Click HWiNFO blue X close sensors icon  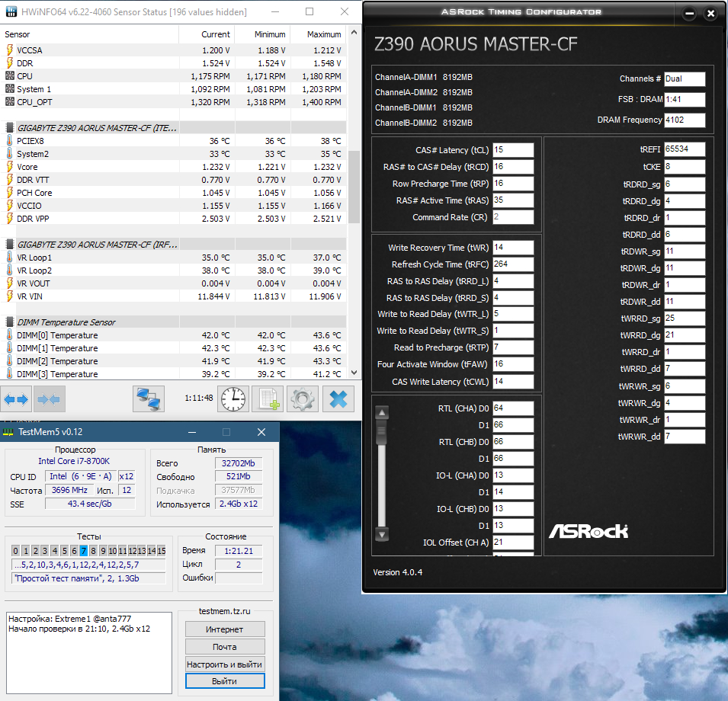[338, 399]
